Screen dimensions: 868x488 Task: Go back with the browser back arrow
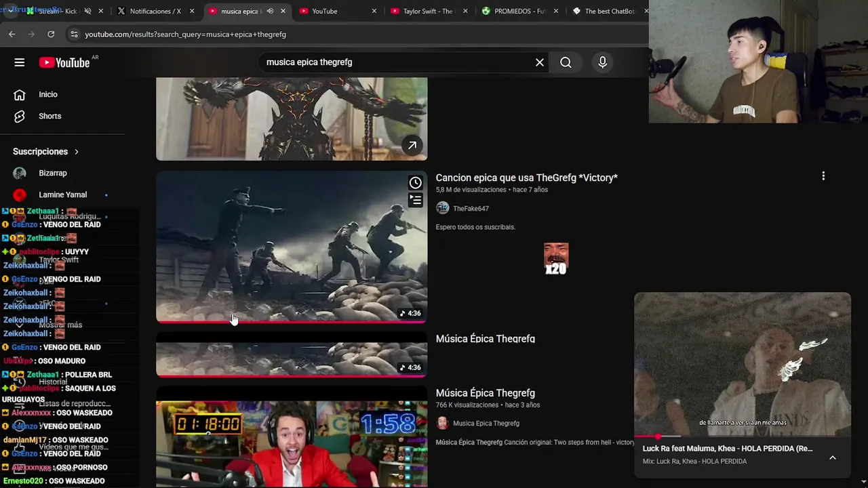point(12,34)
